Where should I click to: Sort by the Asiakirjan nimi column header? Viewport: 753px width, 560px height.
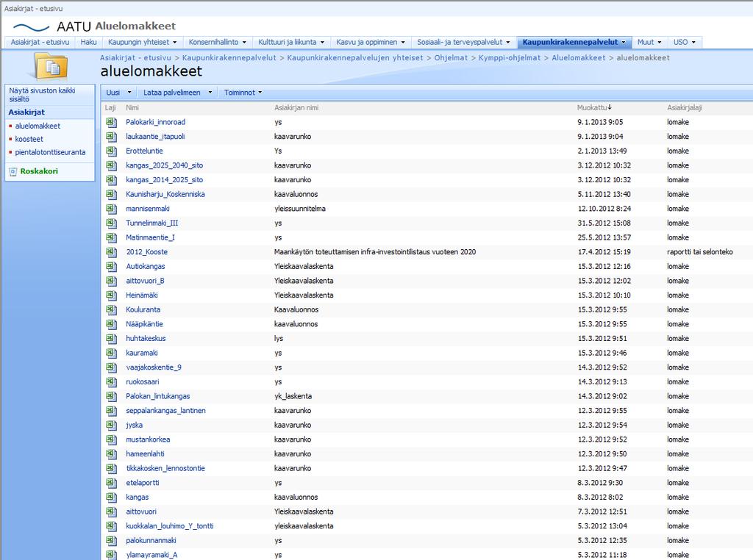(x=296, y=108)
